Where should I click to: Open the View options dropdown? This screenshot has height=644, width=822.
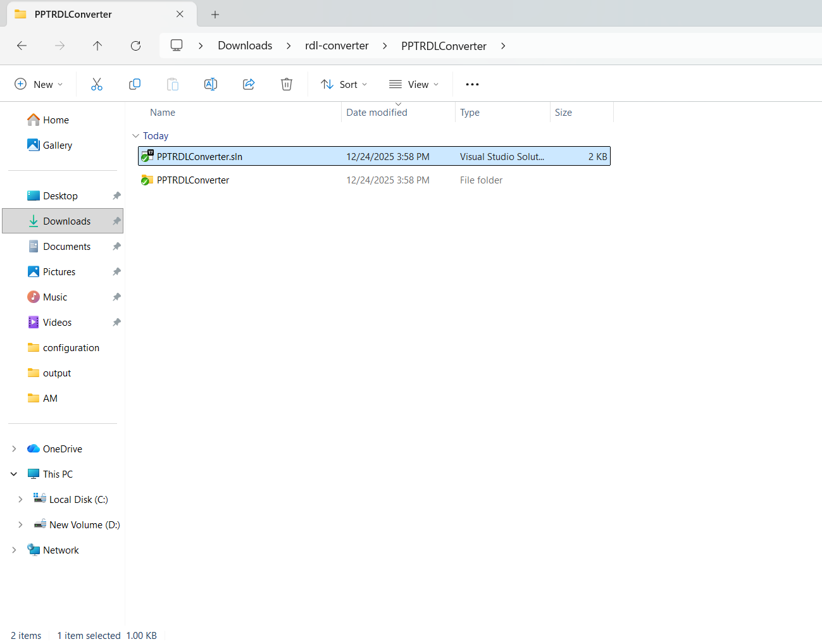pyautogui.click(x=414, y=84)
